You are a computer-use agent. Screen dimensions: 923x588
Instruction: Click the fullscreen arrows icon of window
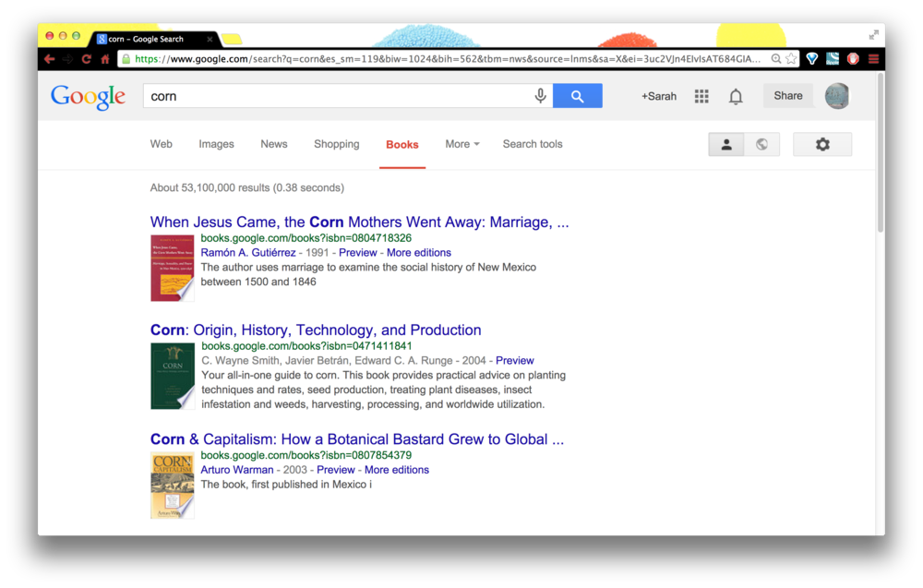873,35
